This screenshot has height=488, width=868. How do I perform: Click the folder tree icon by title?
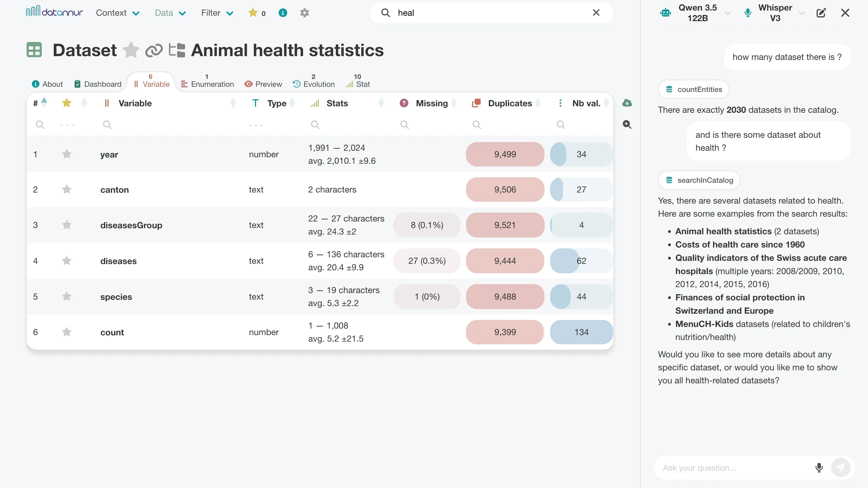[177, 50]
